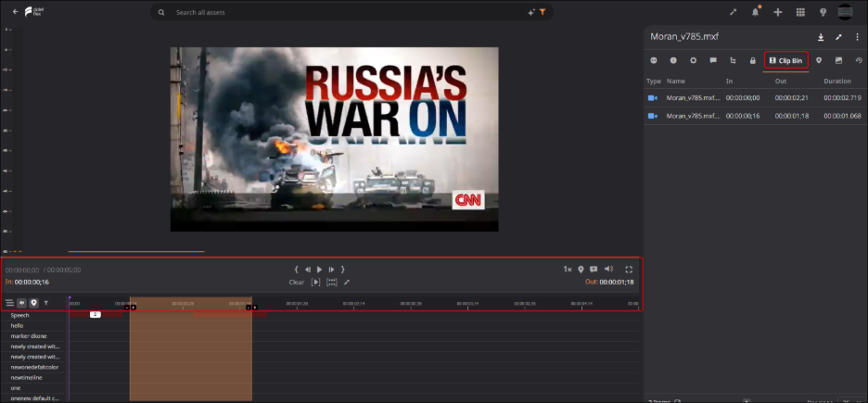Sort clip bin by Out column
Screen dimensions: 868x403
(781, 81)
